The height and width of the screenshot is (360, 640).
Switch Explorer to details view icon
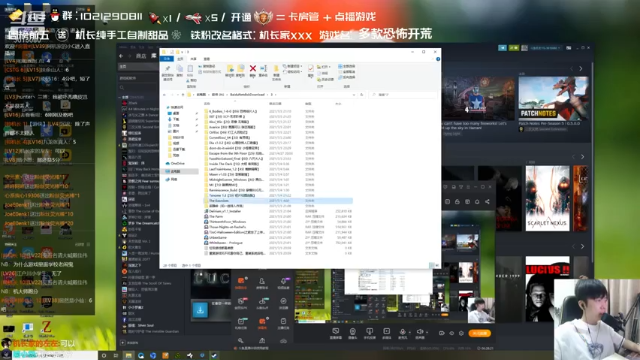tap(432, 265)
